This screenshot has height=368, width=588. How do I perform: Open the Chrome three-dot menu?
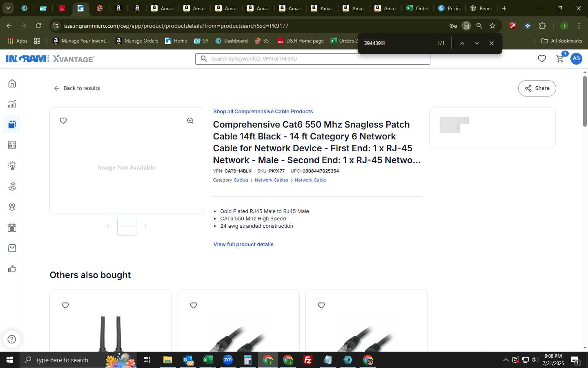pos(579,26)
